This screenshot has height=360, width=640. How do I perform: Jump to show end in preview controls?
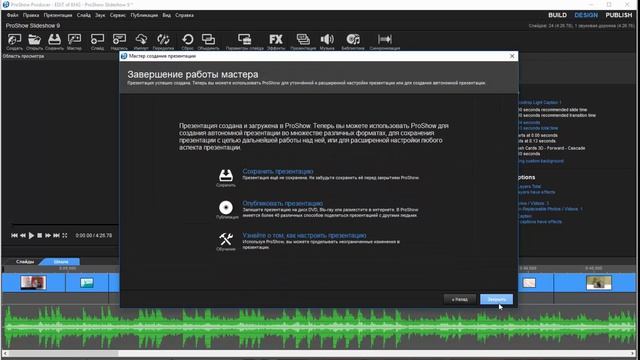(56, 236)
